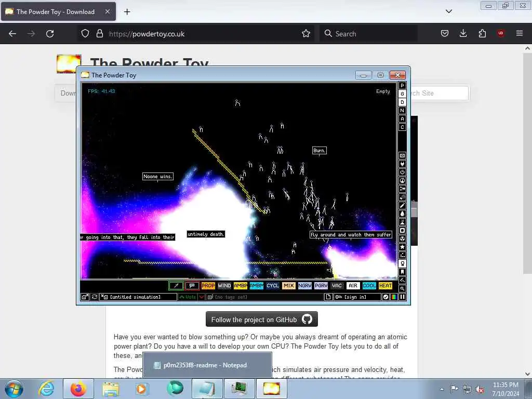The width and height of the screenshot is (532, 399).
Task: Select the AMBP tool
Action: pyautogui.click(x=240, y=286)
